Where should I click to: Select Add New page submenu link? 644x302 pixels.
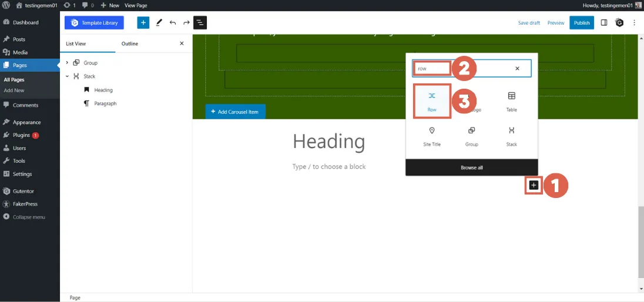pos(14,90)
